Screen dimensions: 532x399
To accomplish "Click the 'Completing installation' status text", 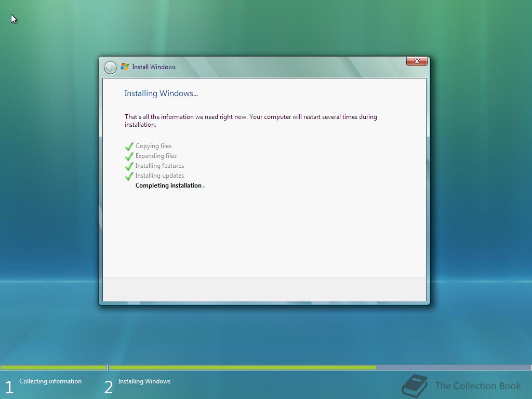I will pyautogui.click(x=170, y=185).
